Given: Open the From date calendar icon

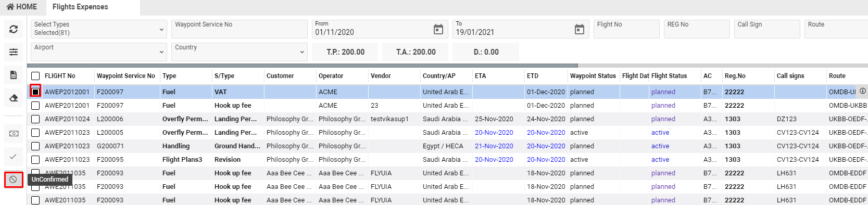Looking at the screenshot, I should tap(438, 30).
